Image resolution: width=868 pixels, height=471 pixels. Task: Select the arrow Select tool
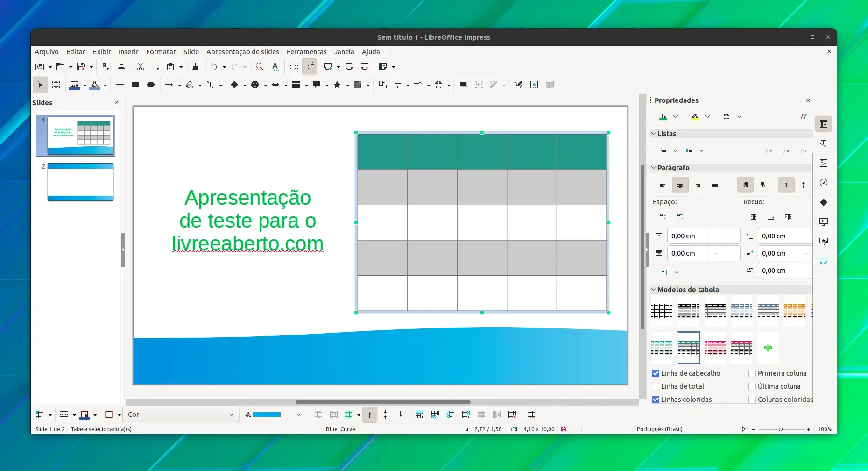[41, 85]
